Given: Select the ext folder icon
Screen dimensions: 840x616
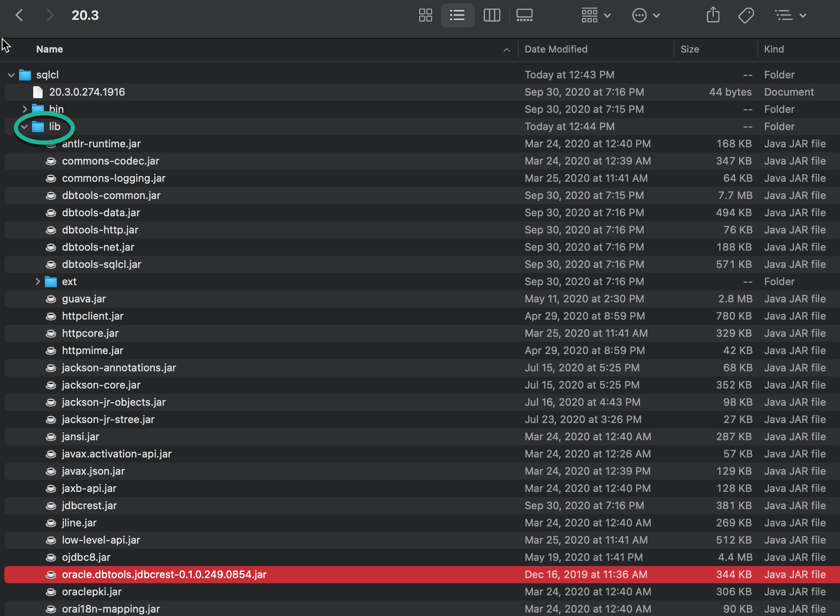Looking at the screenshot, I should click(51, 282).
